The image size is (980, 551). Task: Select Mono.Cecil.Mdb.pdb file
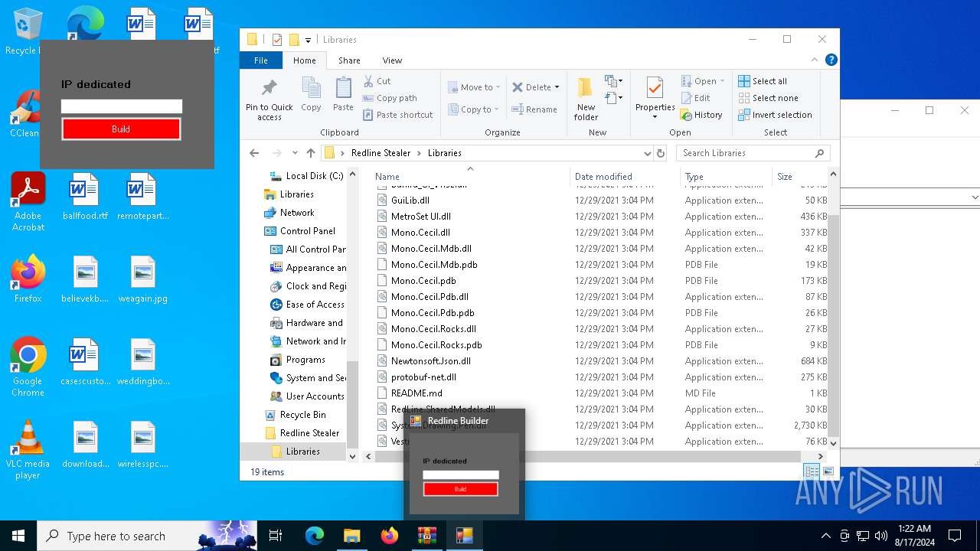click(434, 265)
